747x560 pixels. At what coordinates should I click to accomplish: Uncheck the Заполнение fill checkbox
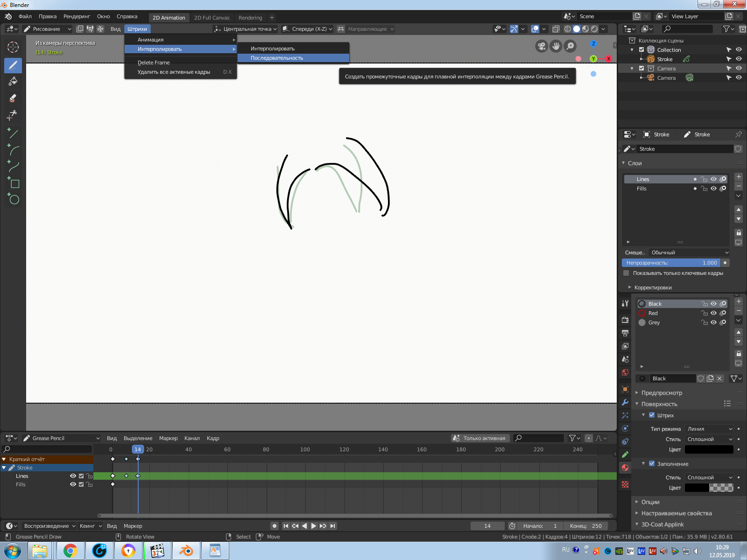click(x=652, y=463)
